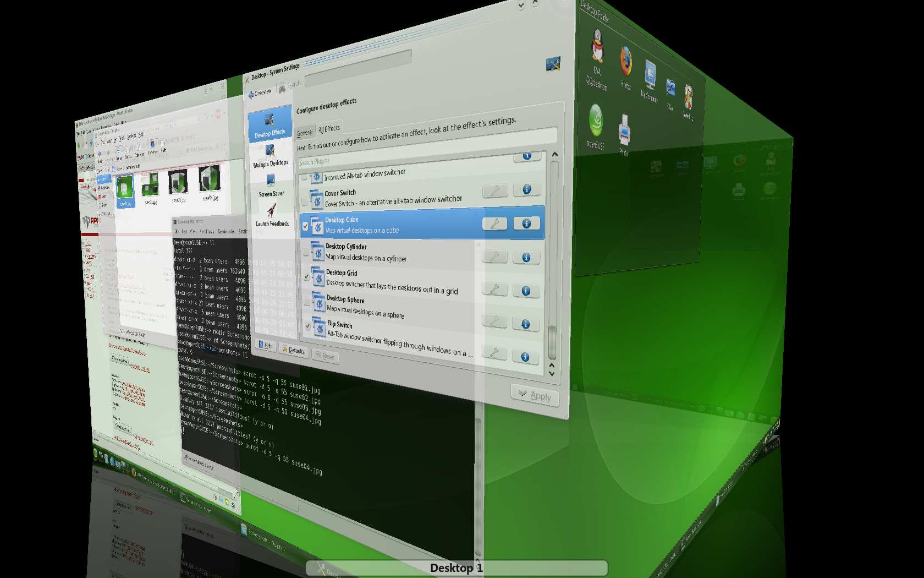Click the Desktop Cube plugin icon
Screen dimensions: 924x578
point(316,226)
